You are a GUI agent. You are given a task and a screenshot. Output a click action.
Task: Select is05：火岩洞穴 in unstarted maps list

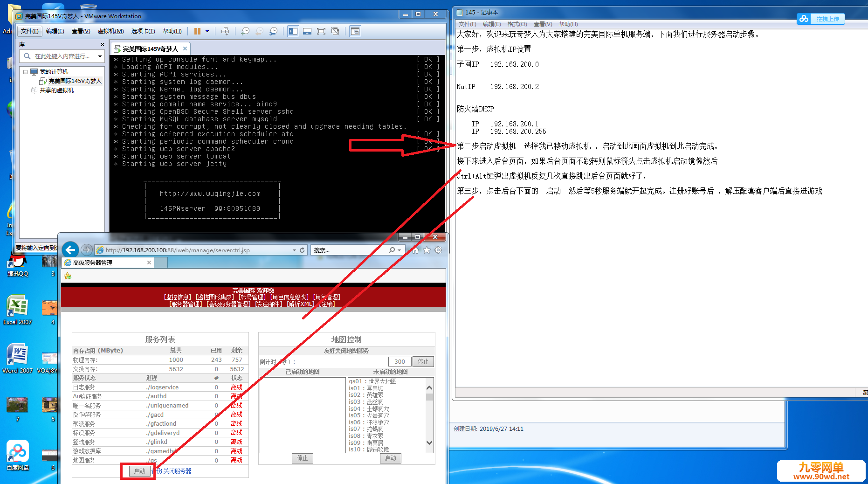coord(369,415)
